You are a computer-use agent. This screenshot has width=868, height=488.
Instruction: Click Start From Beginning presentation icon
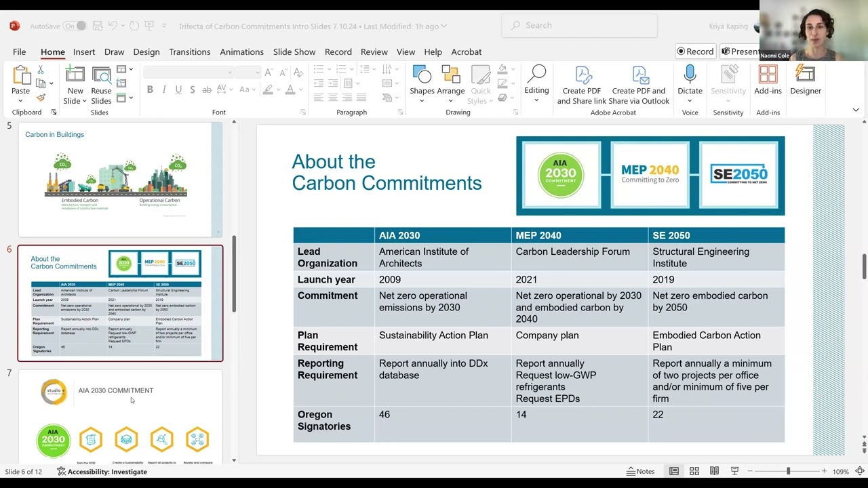point(150,26)
